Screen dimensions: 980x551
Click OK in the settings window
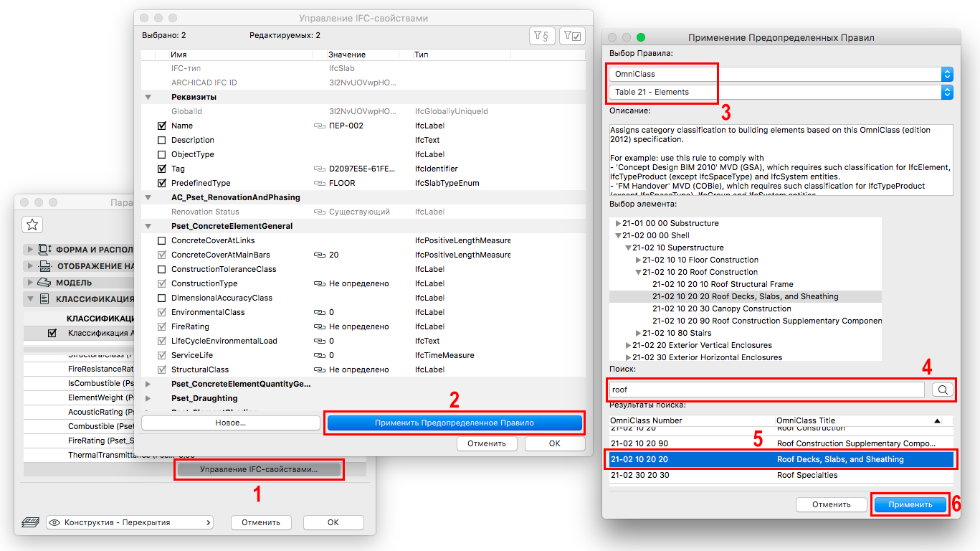(x=333, y=522)
